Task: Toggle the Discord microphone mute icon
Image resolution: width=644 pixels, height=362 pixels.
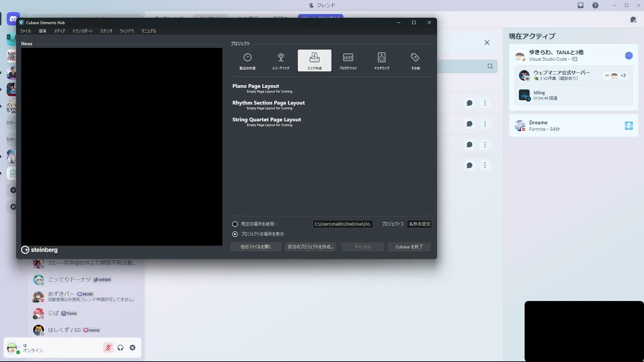Action: [x=108, y=348]
